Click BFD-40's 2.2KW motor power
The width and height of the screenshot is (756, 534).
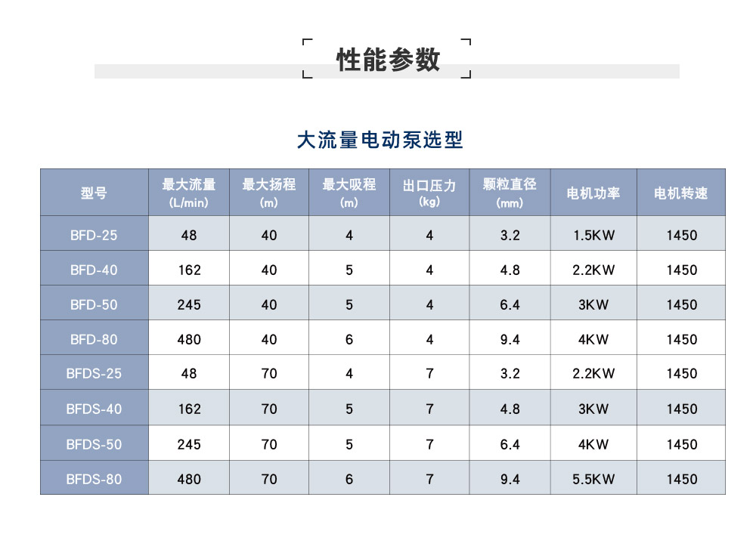point(593,270)
